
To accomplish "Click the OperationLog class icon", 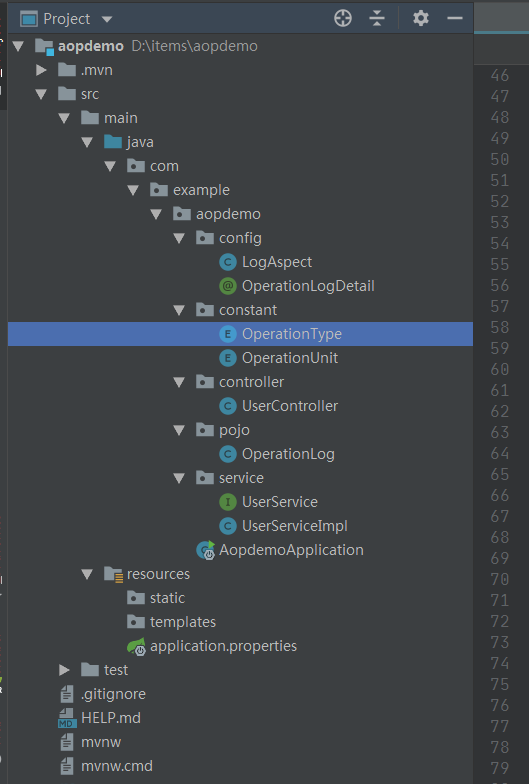I will tap(228, 454).
